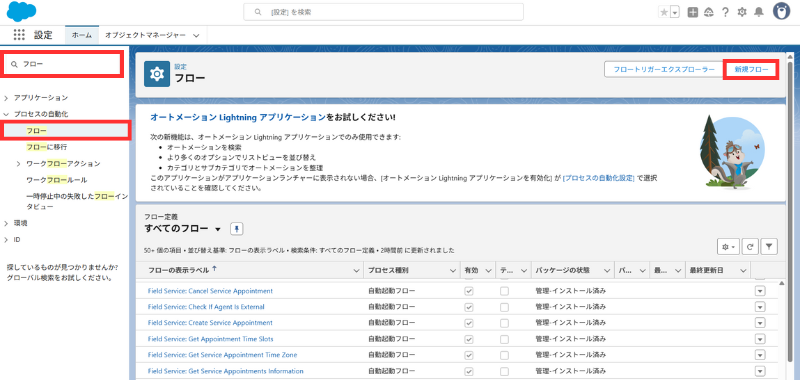This screenshot has width=800, height=380.
Task: Open row actions for Get Service Appointments Information
Action: point(760,371)
